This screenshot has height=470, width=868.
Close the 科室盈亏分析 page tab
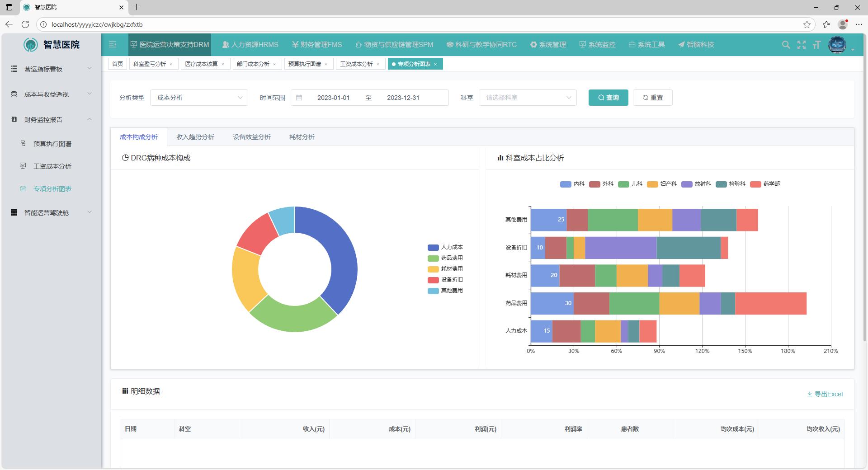click(x=171, y=64)
